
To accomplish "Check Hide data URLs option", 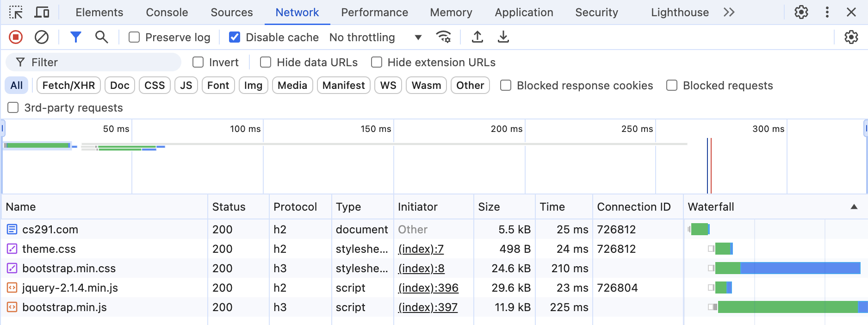I will [x=266, y=62].
